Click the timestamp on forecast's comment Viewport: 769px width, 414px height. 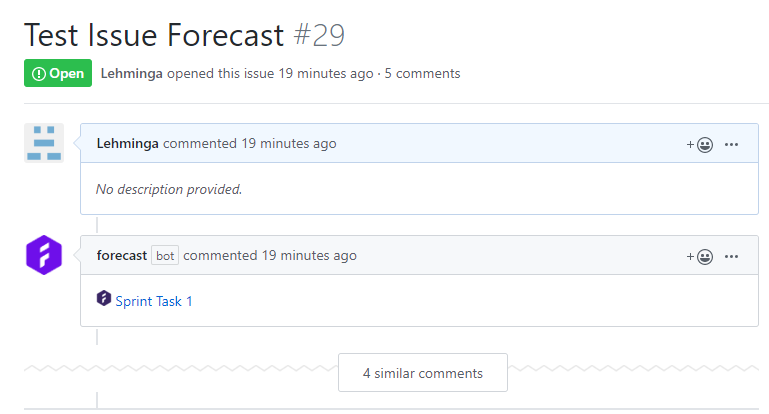pos(309,256)
